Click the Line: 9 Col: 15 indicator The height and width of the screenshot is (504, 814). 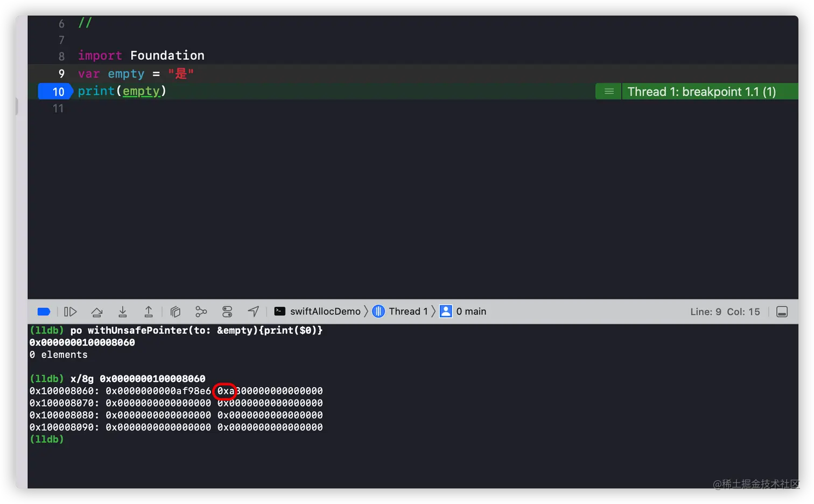[x=725, y=312]
